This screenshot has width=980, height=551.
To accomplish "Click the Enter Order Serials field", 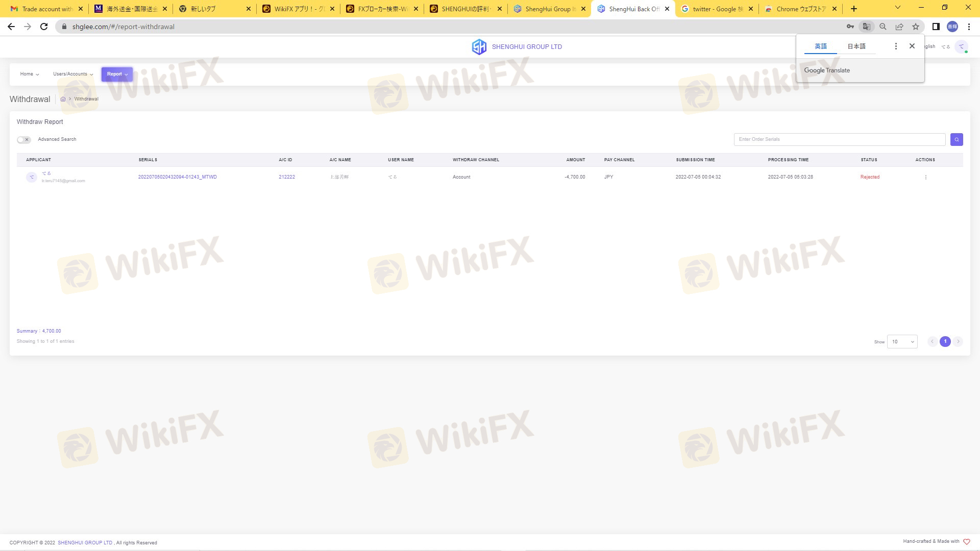I will click(840, 139).
